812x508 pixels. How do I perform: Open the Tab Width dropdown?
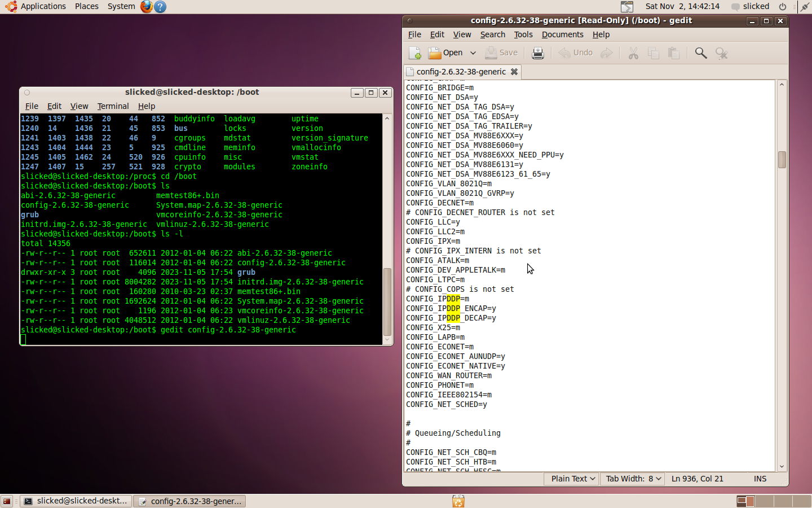[633, 479]
